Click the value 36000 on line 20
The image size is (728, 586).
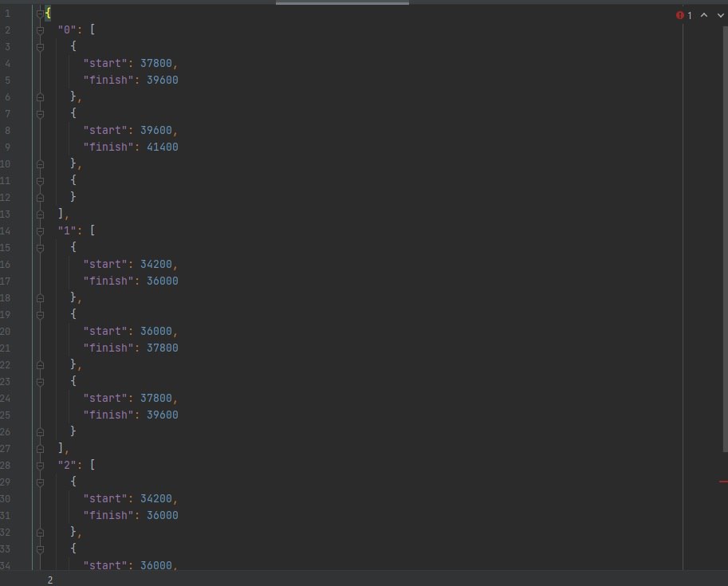(156, 331)
